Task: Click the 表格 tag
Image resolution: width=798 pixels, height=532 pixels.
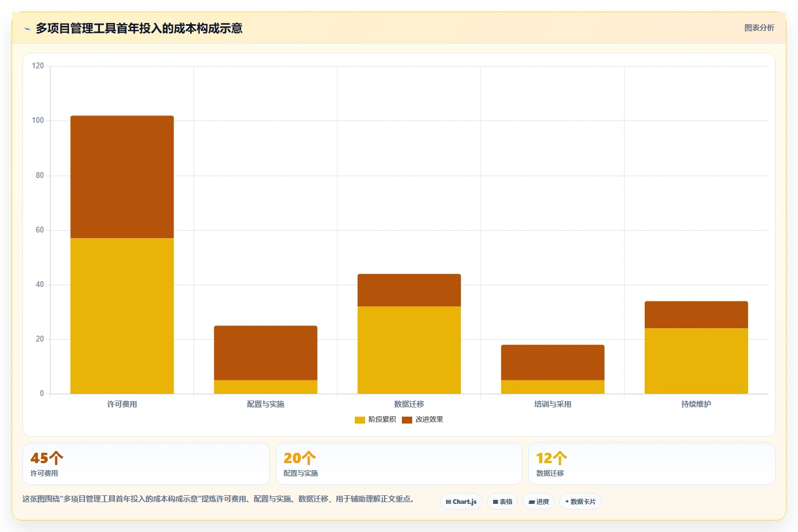Action: [502, 502]
